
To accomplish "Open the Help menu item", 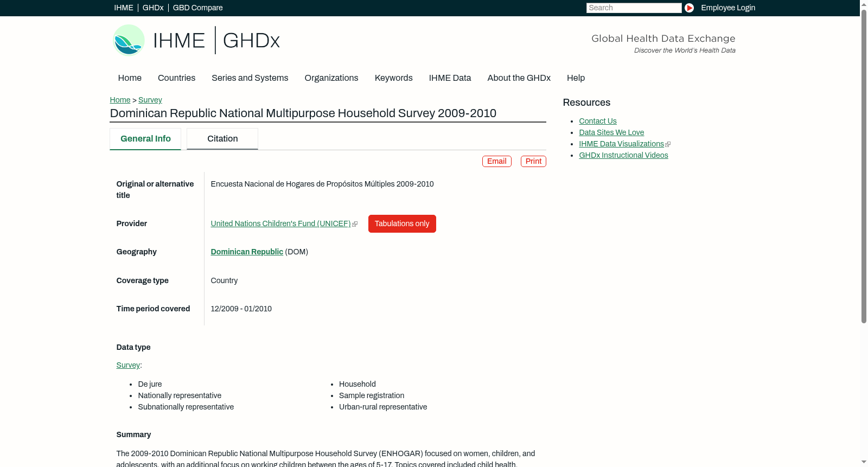I will (576, 78).
